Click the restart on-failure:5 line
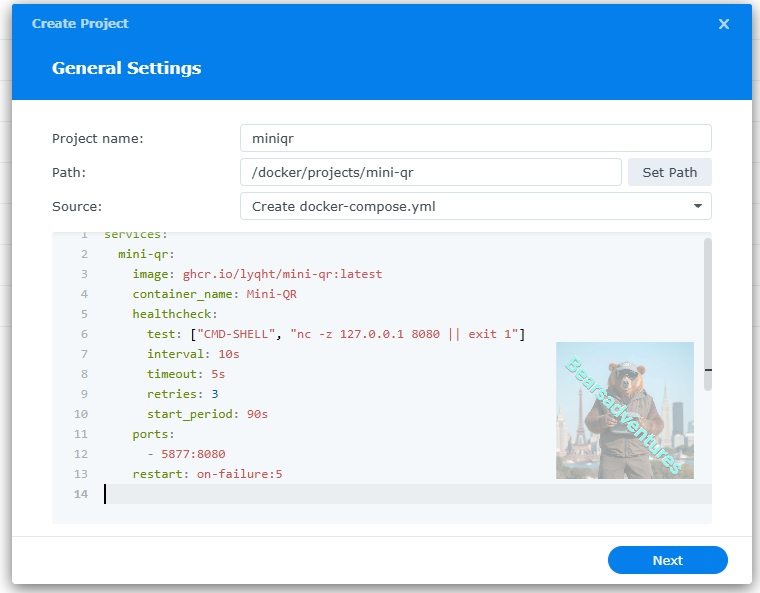Image resolution: width=760 pixels, height=593 pixels. click(x=207, y=474)
